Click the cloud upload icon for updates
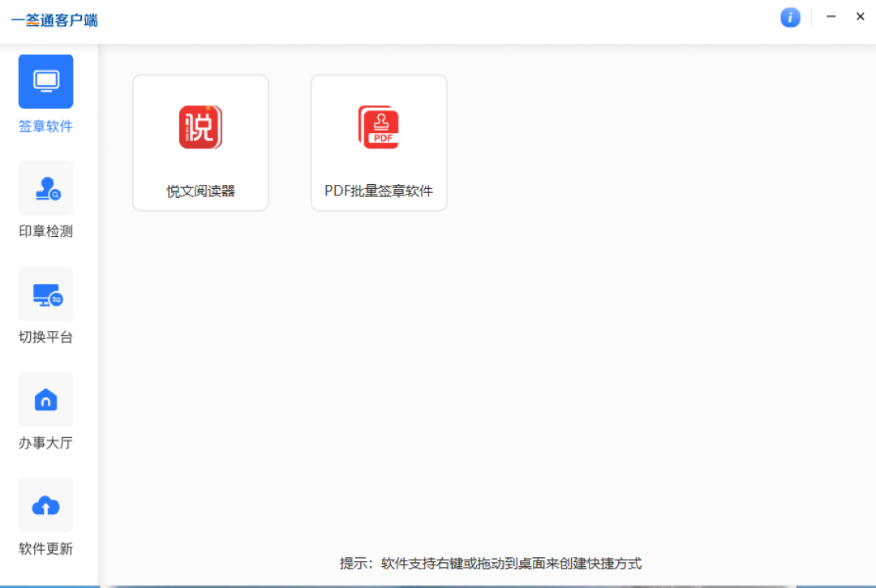Viewport: 876px width, 588px height. tap(45, 505)
